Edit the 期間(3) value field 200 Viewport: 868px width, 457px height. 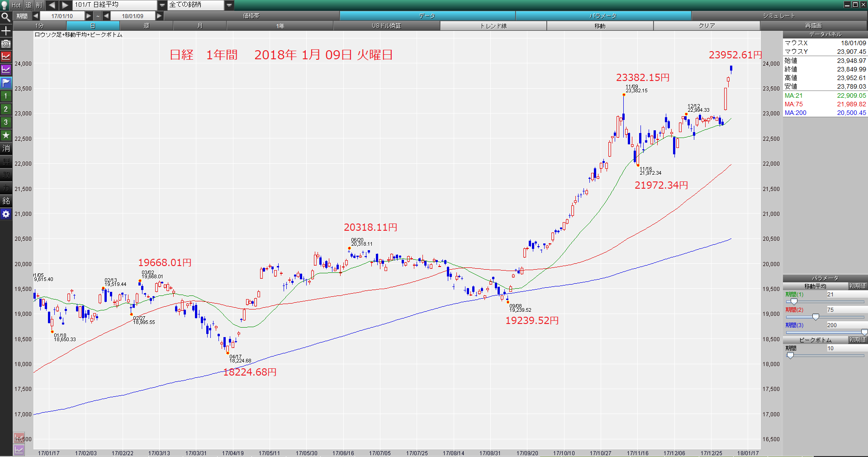(846, 325)
